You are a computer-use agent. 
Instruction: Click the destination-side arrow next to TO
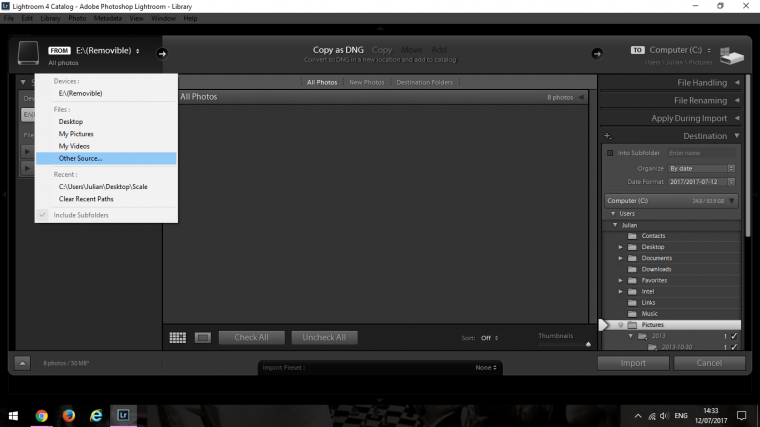(597, 53)
